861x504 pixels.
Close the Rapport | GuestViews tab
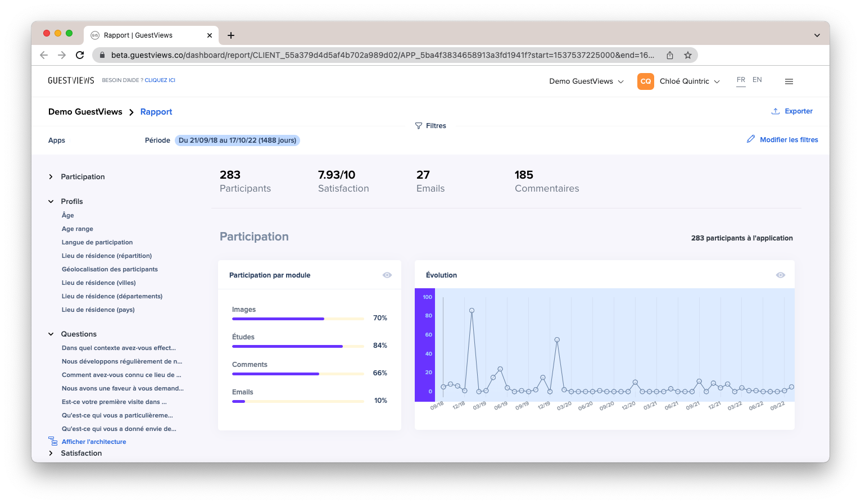click(210, 35)
